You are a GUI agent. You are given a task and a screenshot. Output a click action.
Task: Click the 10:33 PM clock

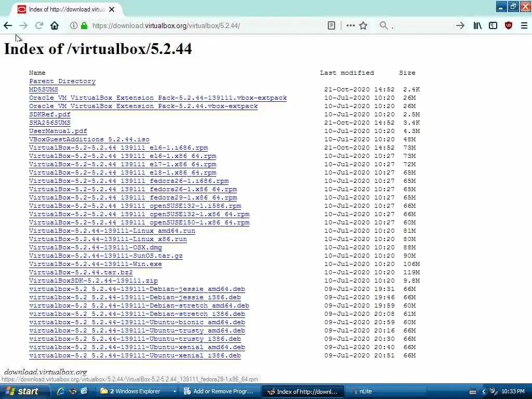pos(513,392)
